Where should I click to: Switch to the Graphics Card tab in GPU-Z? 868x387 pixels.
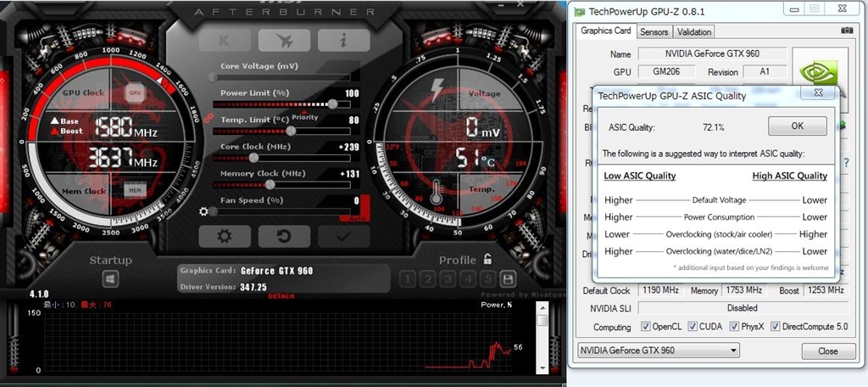pyautogui.click(x=605, y=31)
